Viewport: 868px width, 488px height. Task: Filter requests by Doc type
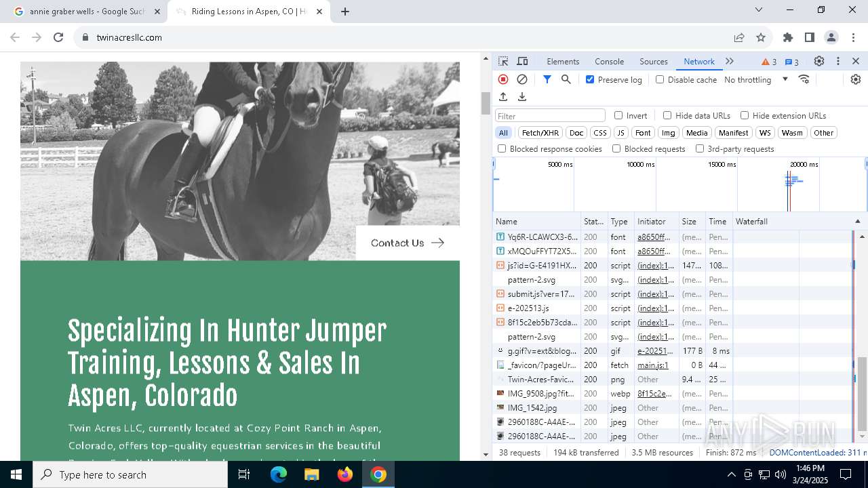coord(576,133)
